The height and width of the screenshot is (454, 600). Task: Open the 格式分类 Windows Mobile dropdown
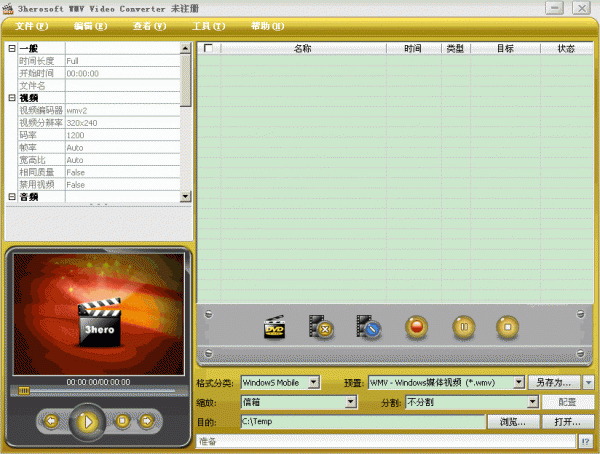314,382
